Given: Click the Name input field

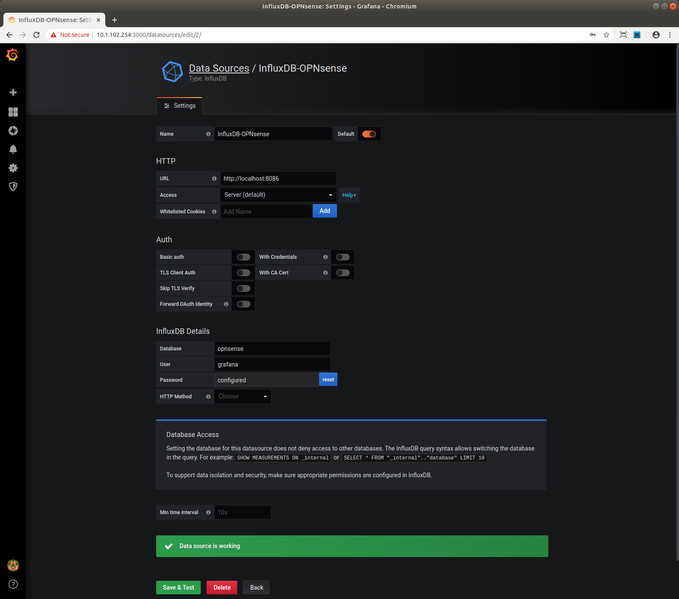Looking at the screenshot, I should (x=273, y=134).
